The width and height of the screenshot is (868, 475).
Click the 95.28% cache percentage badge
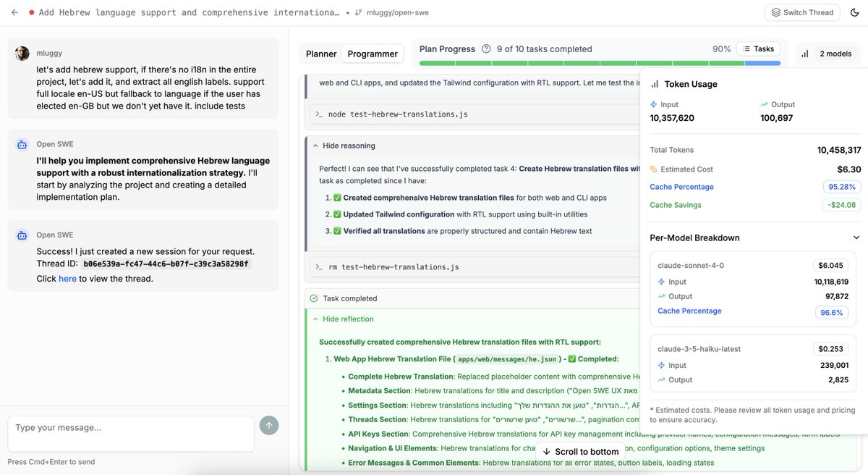pos(842,187)
